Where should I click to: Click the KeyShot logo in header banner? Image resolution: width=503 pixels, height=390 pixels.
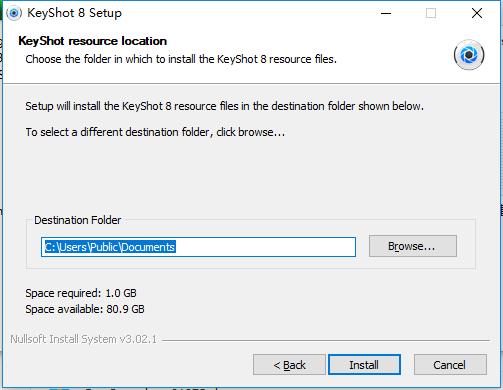coord(469,55)
